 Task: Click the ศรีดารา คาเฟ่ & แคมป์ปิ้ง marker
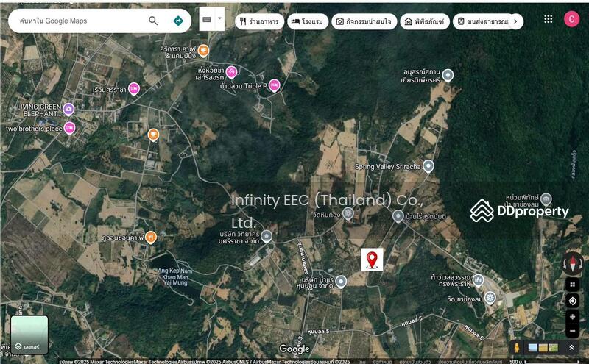pyautogui.click(x=203, y=50)
